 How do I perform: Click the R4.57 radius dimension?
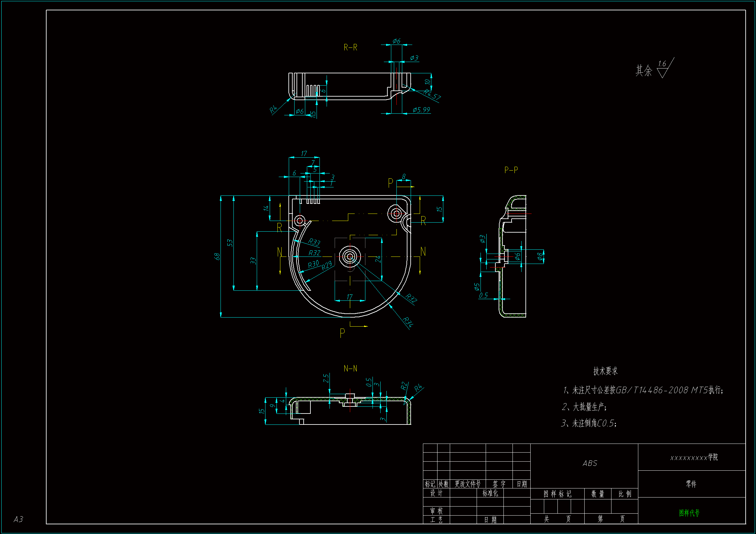[x=432, y=94]
